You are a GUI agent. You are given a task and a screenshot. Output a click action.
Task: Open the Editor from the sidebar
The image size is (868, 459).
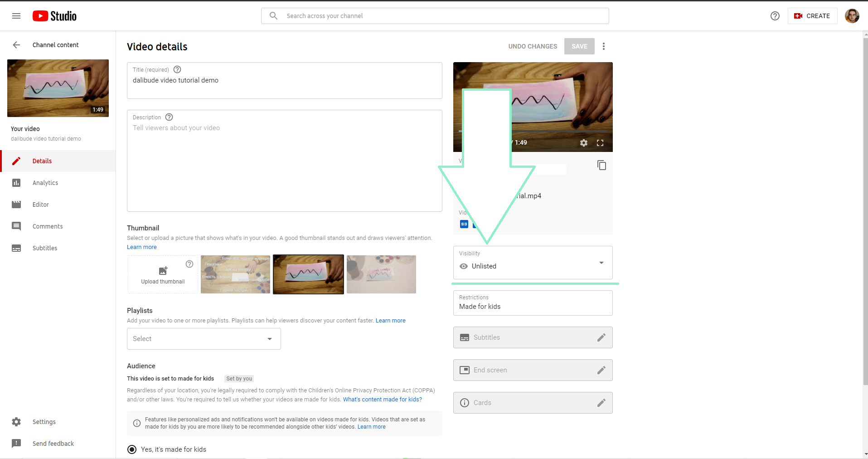tap(40, 205)
